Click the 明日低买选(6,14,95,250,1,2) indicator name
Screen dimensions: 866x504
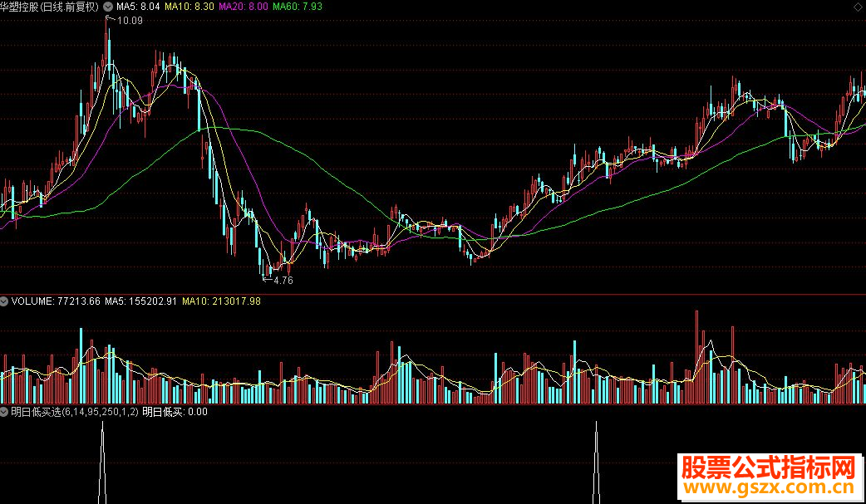coord(75,412)
